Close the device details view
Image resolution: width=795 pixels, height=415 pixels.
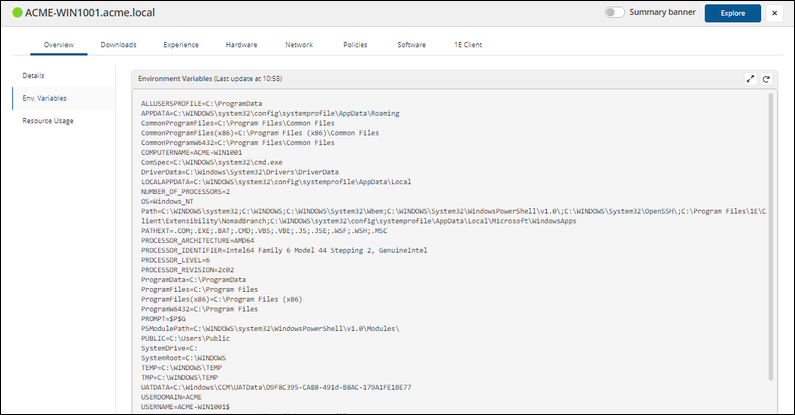coord(774,13)
